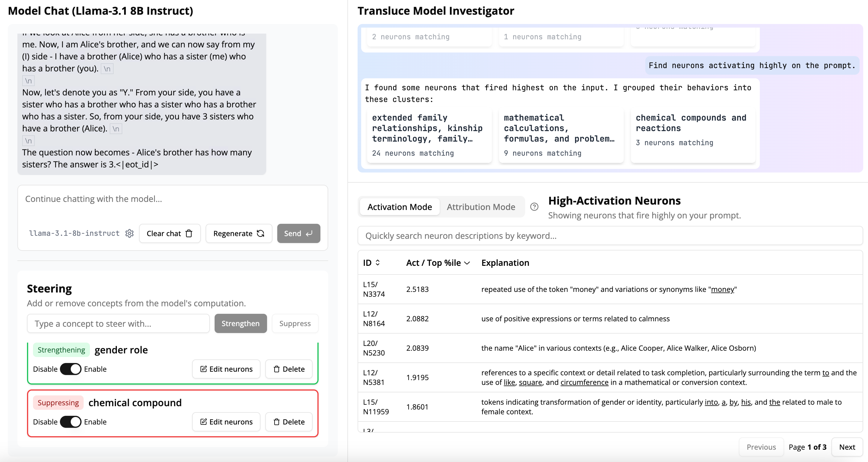Delete the gender role steering

point(289,369)
